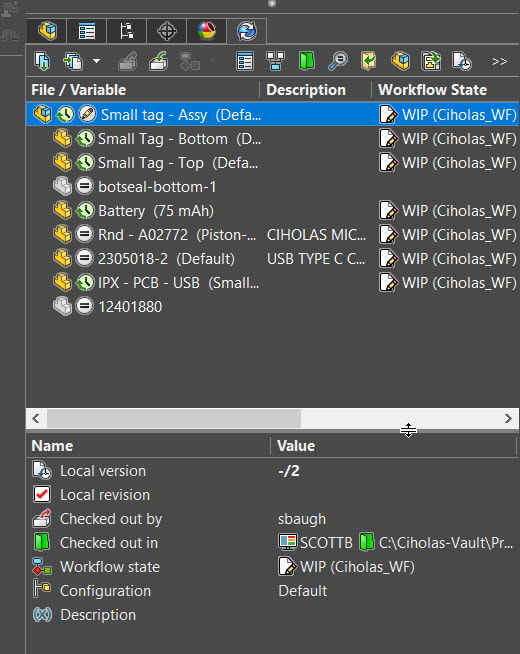Click green clock icon beside Small tag - Assy
The width and height of the screenshot is (520, 654).
point(65,114)
